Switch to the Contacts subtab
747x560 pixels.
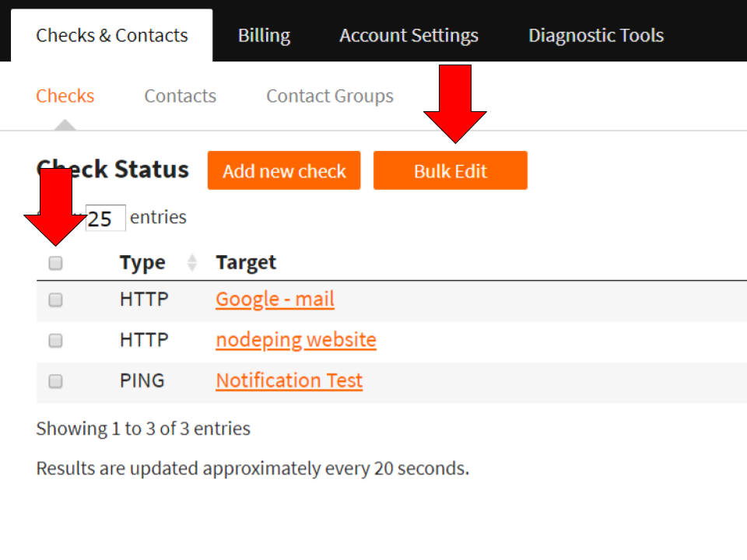[x=180, y=96]
